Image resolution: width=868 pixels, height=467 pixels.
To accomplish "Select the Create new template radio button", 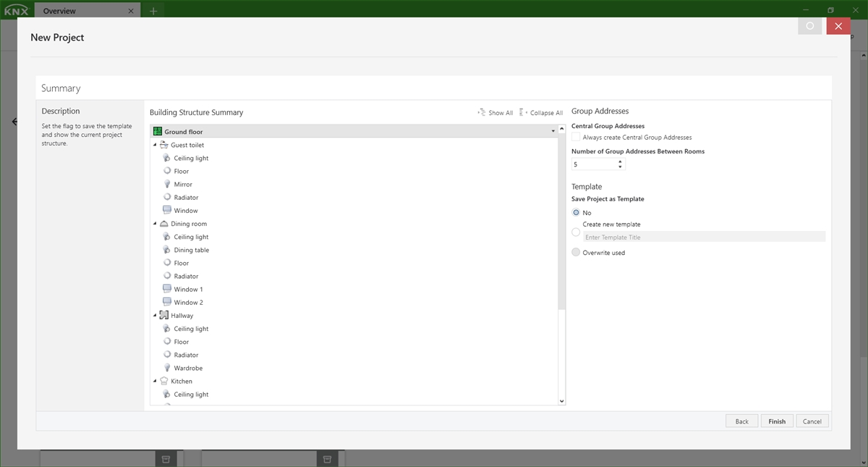I will click(x=576, y=232).
